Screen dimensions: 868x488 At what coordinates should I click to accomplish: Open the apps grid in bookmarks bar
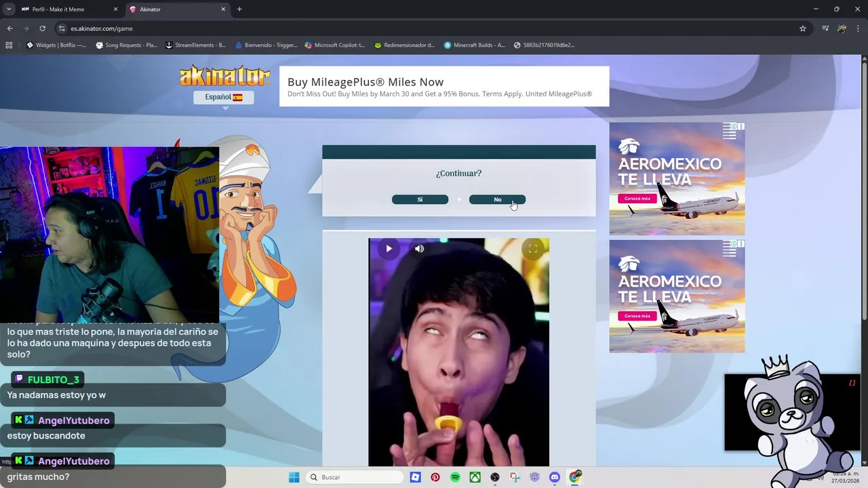click(9, 45)
